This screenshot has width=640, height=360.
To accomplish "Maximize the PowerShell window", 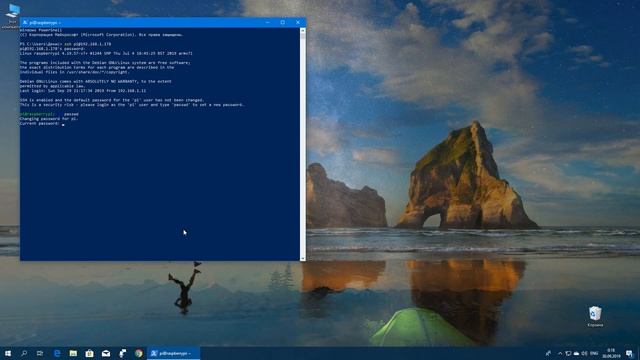I will 283,22.
